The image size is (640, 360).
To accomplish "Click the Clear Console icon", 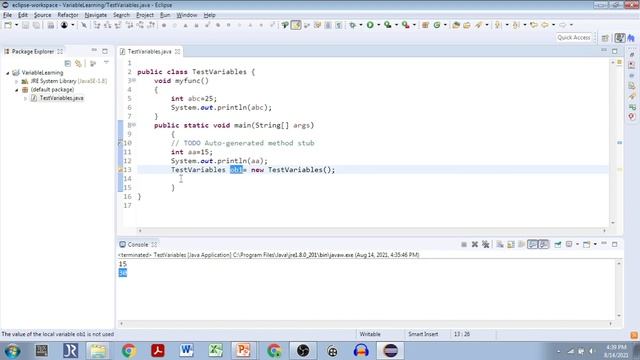I will [500, 244].
